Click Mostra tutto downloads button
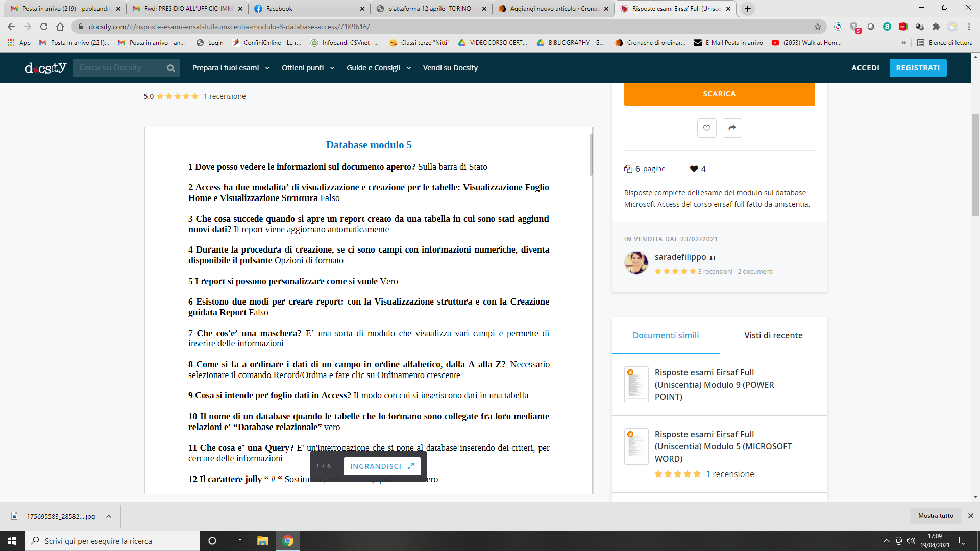The height and width of the screenshot is (551, 980). click(x=935, y=516)
